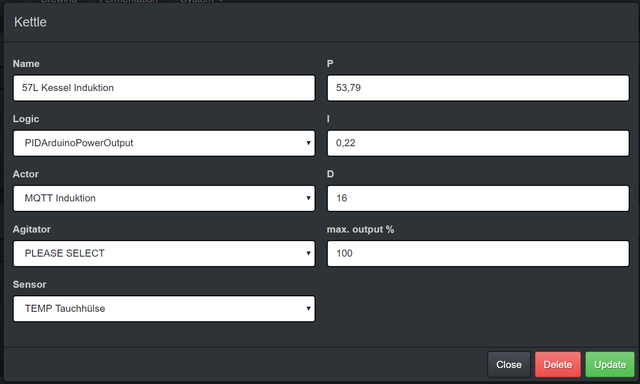640x384 pixels.
Task: Click the max. output % field
Action: point(478,253)
